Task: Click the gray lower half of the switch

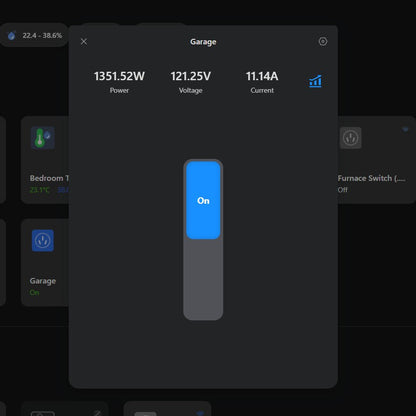Action: tap(203, 279)
